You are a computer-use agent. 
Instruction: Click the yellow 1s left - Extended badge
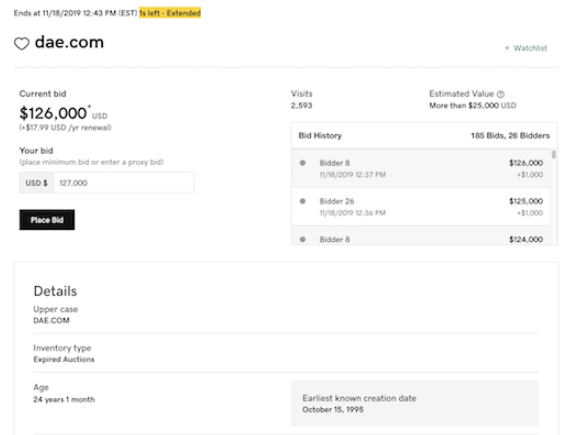(x=170, y=13)
